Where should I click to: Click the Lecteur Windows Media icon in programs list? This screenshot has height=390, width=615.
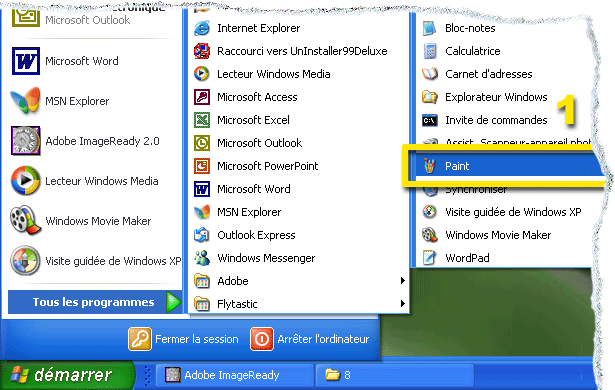(x=202, y=74)
